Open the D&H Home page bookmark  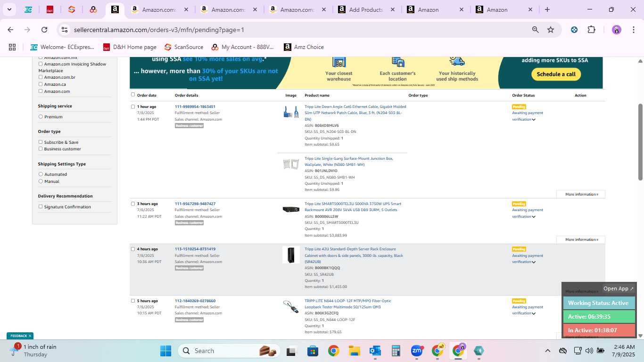(130, 47)
